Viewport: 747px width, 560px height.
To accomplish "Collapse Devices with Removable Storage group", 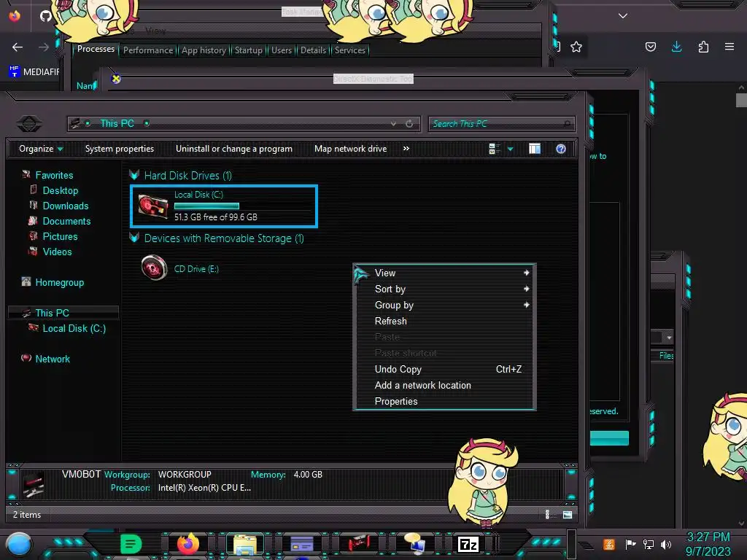I will coord(134,238).
